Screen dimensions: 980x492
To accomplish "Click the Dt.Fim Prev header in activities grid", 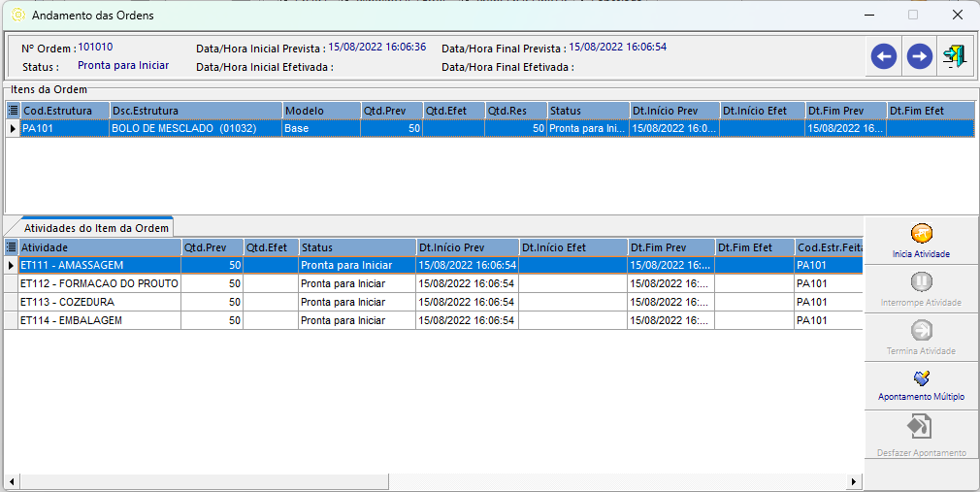I will point(670,247).
